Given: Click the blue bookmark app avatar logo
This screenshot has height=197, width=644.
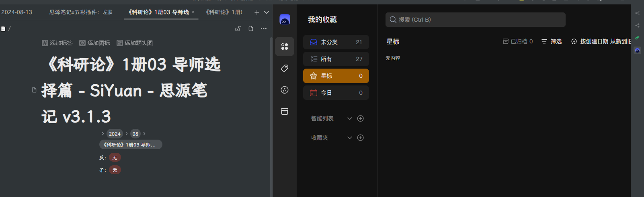Looking at the screenshot, I should tap(285, 19).
